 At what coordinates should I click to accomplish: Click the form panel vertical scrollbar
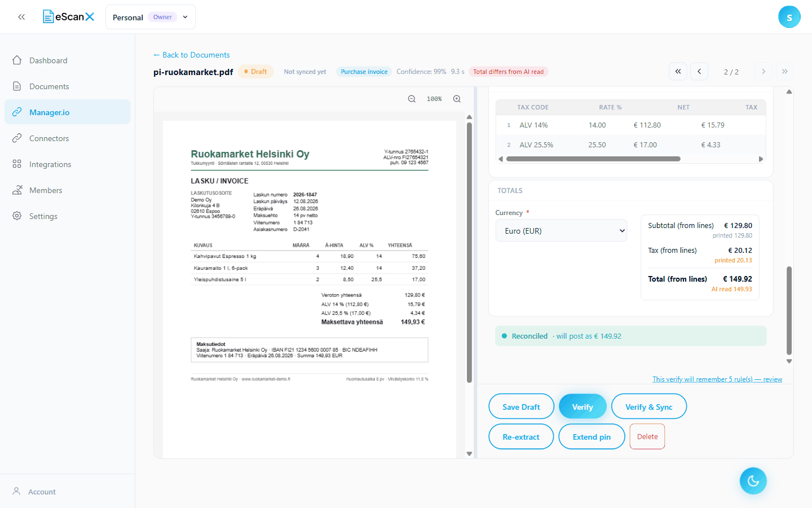coord(789,310)
